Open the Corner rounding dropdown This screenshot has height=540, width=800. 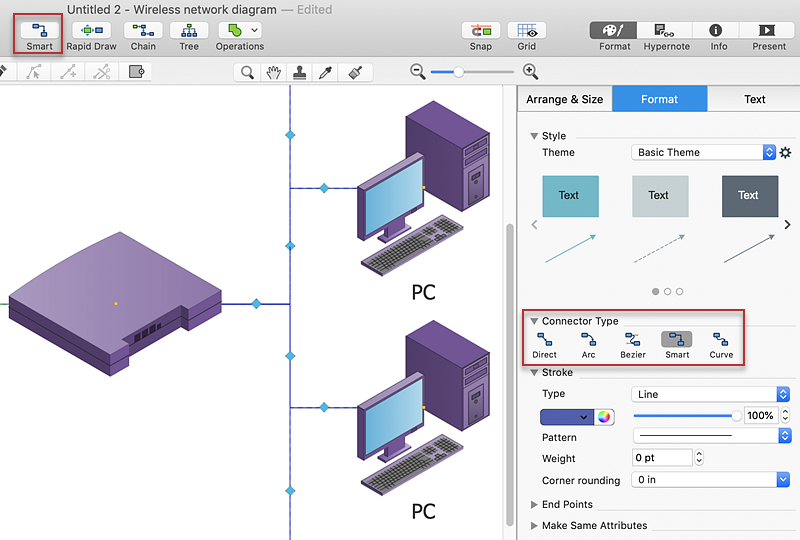click(x=711, y=480)
